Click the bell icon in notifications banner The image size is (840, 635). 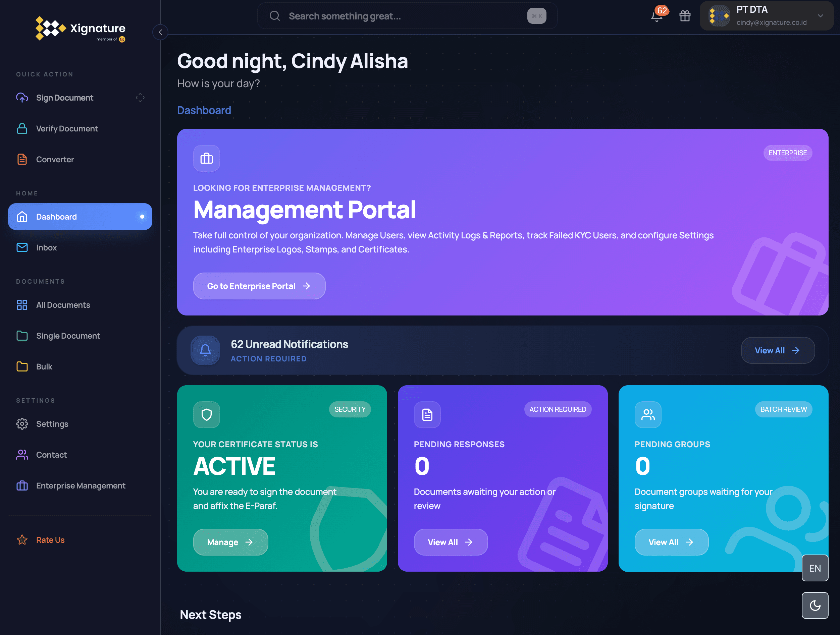point(205,350)
